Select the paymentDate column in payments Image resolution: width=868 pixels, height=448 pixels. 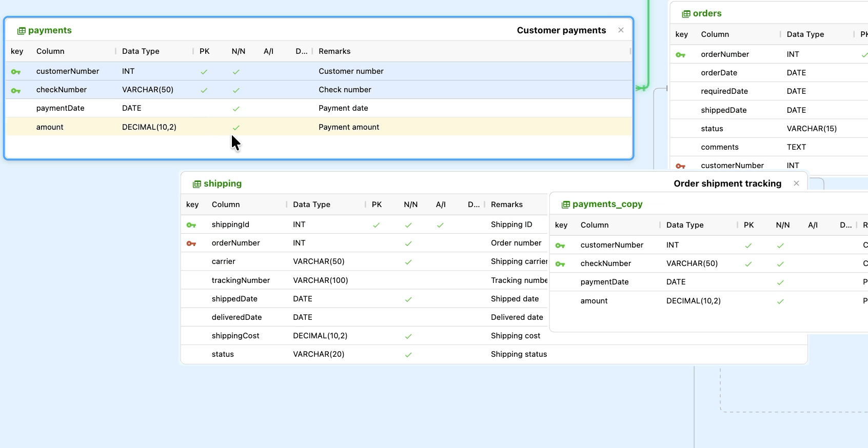tap(60, 108)
